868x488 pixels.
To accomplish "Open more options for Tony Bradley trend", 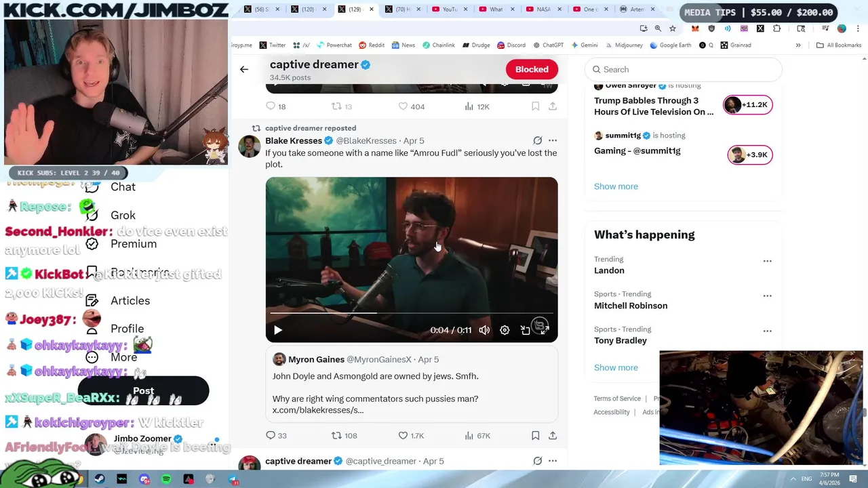I will 767,331.
